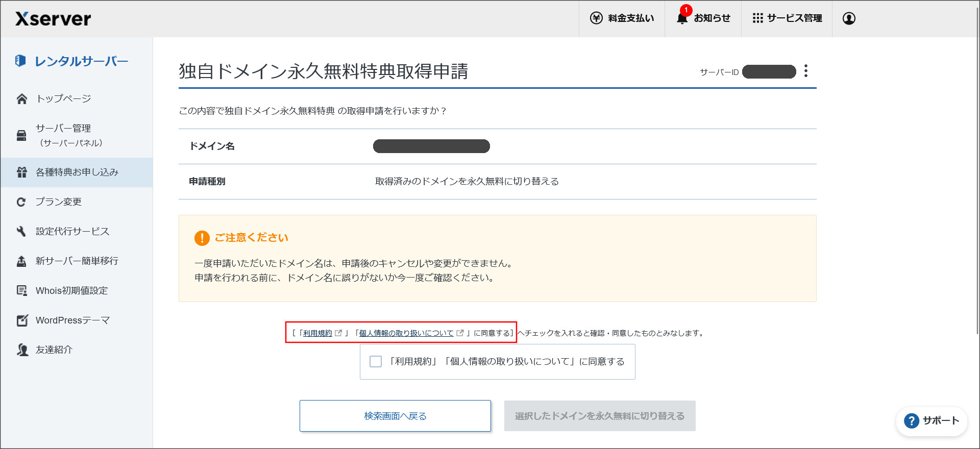Click 検索画面へ戻る button
The width and height of the screenshot is (980, 449).
[x=395, y=416]
